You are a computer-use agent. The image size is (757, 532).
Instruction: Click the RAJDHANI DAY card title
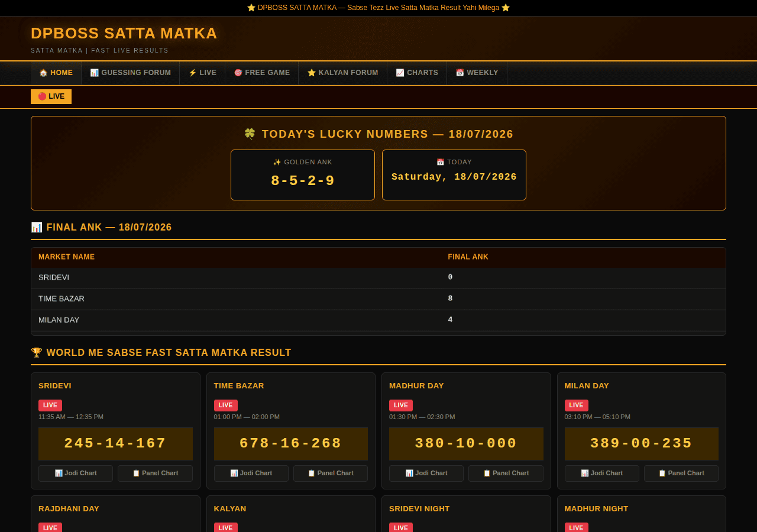click(69, 509)
